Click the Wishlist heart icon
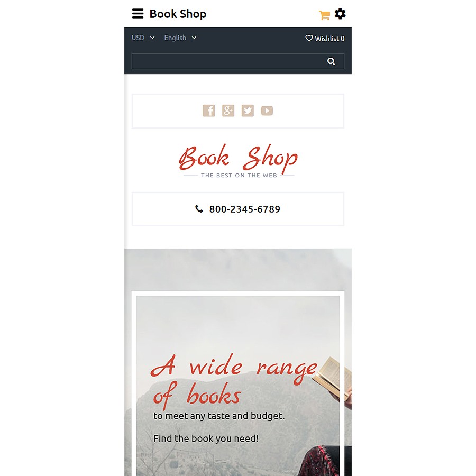 309,38
